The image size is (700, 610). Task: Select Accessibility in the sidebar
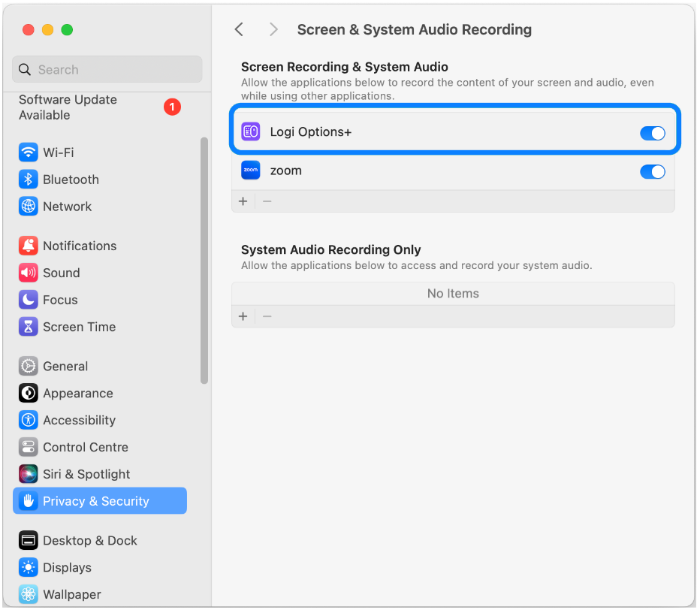[x=79, y=421]
